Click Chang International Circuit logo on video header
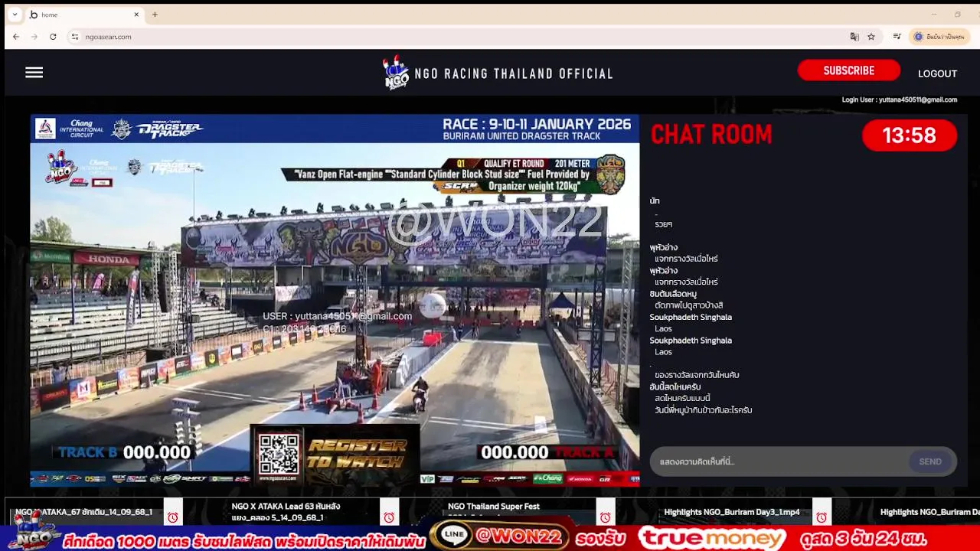Image resolution: width=980 pixels, height=551 pixels. point(70,129)
